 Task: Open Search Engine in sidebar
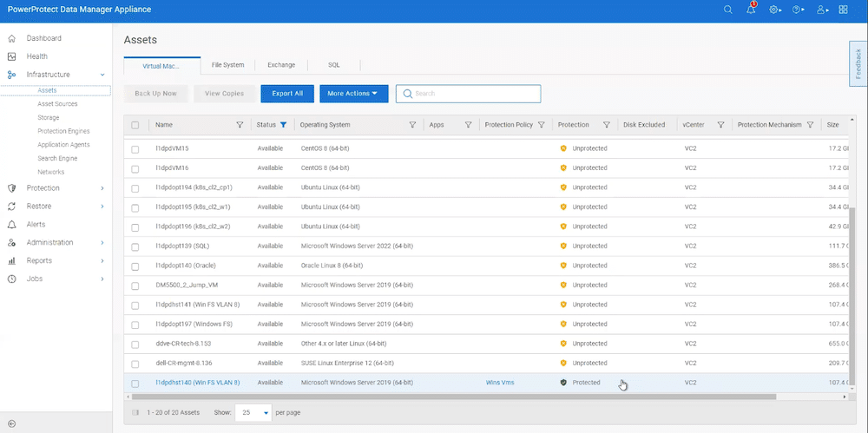point(57,158)
